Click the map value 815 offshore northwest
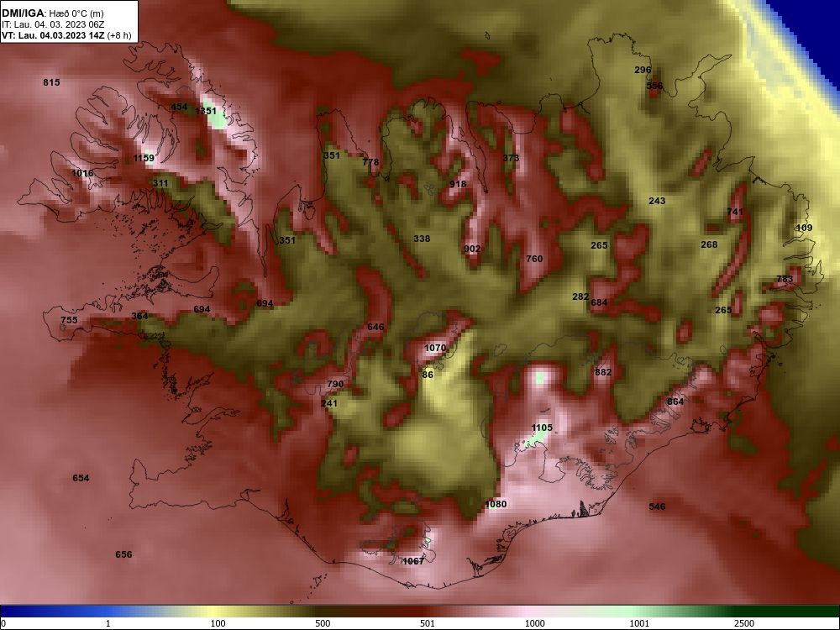Screen dimensions: 840x630 click(x=51, y=82)
